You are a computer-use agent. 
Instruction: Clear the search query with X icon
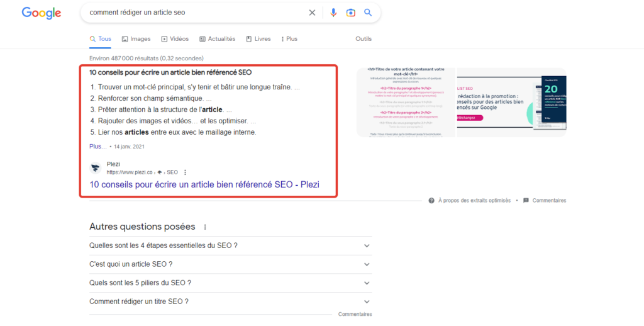click(312, 13)
